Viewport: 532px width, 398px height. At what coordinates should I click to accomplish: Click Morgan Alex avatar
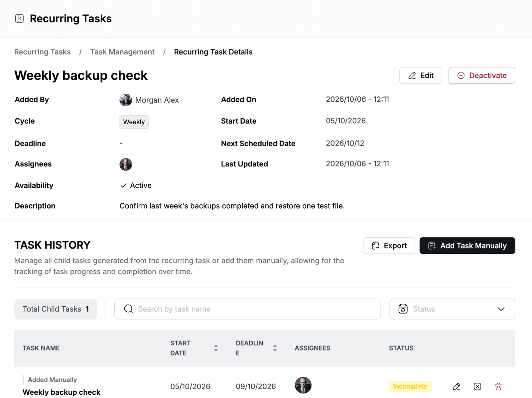coord(126,100)
